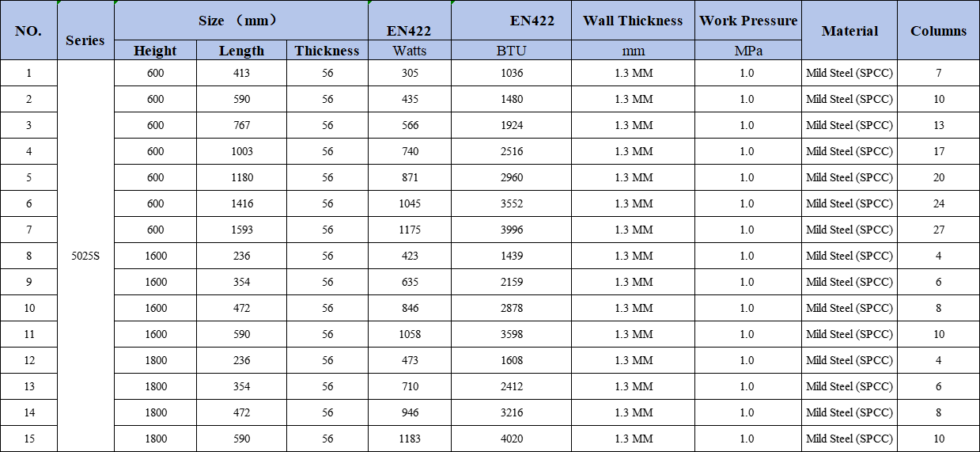The image size is (980, 452).
Task: Click the BTU cell with value 3552
Action: click(512, 203)
